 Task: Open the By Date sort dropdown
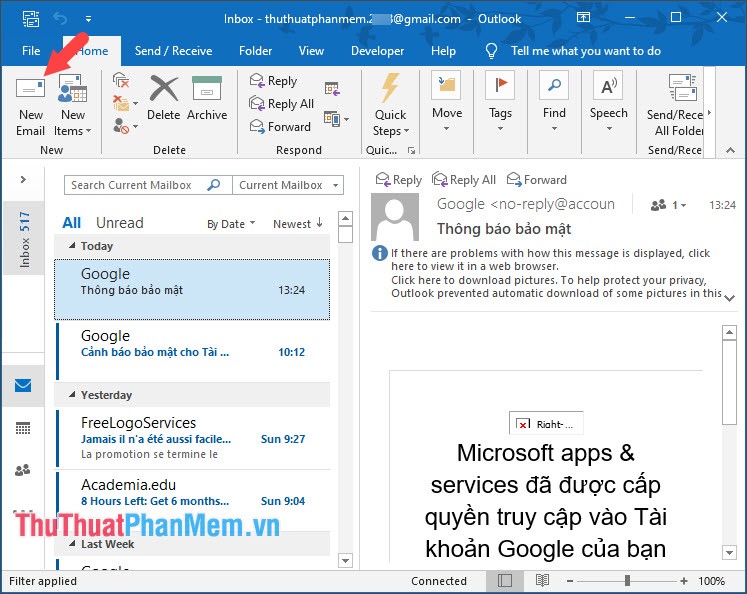[x=231, y=224]
